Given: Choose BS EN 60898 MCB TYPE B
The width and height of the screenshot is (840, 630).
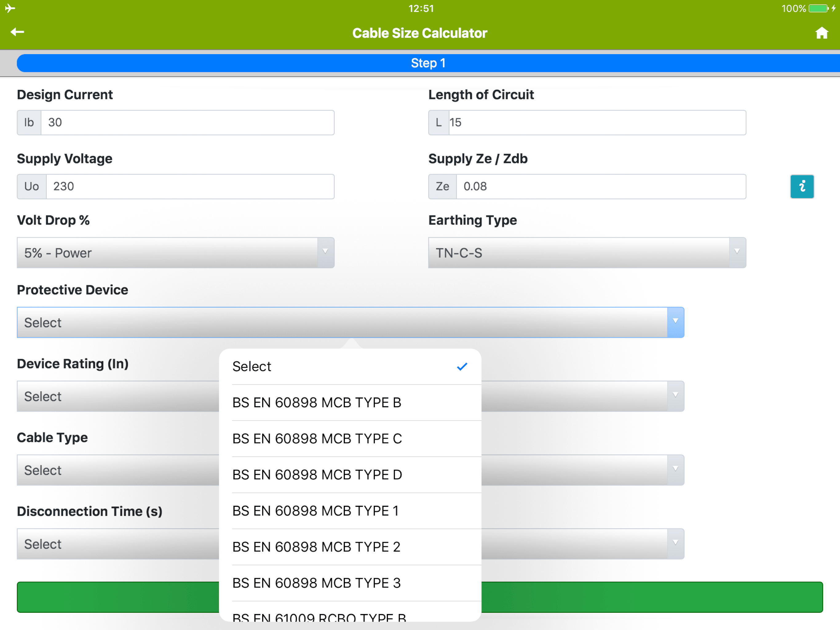Looking at the screenshot, I should point(349,402).
